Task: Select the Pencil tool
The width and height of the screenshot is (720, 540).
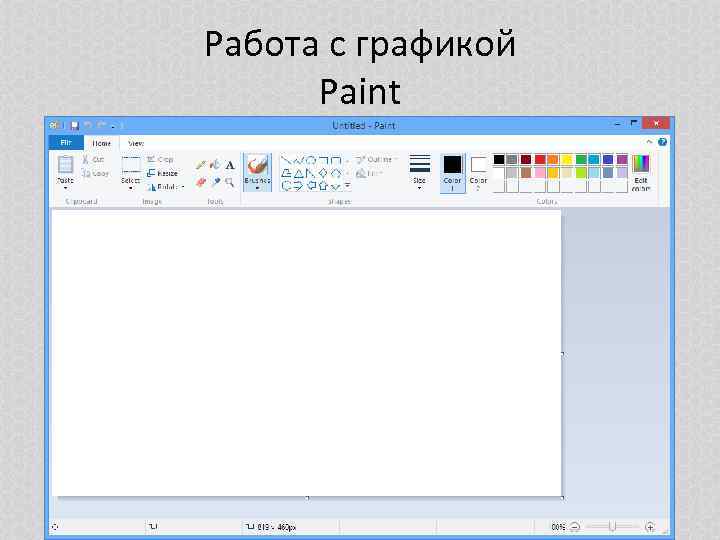Action: click(201, 165)
